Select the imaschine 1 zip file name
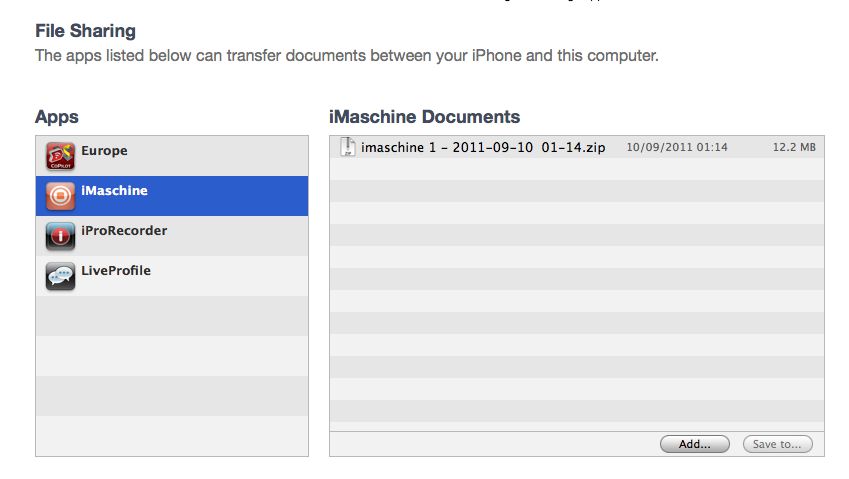 483,147
